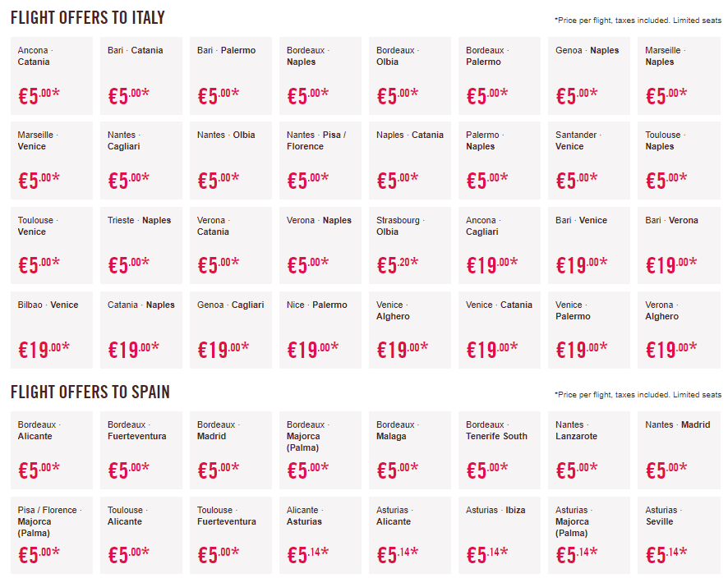This screenshot has height=578, width=728.
Task: Open the Strasbourg to Olbia €5.20 offer
Action: pyautogui.click(x=410, y=245)
